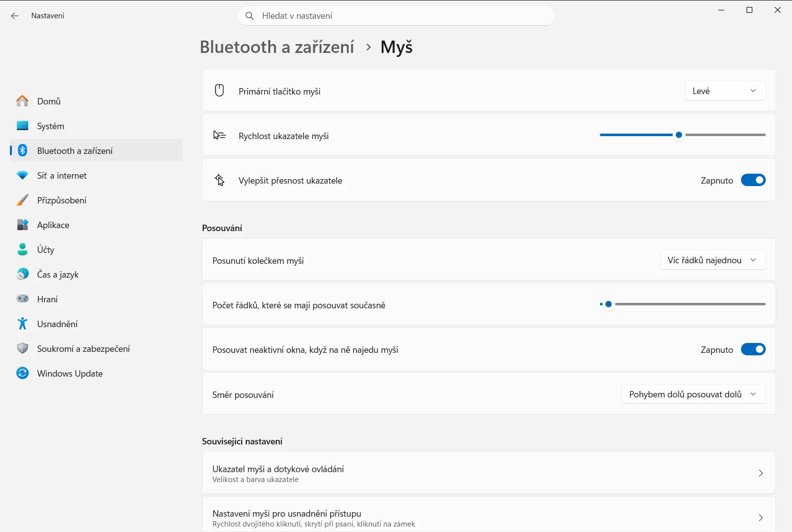Viewport: 792px width, 532px height.
Task: Open Aplikace settings page
Action: coord(96,225)
